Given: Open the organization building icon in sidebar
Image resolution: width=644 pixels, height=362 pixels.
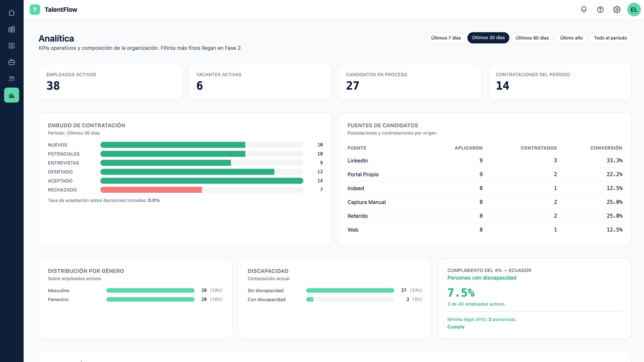Looking at the screenshot, I should [x=12, y=29].
